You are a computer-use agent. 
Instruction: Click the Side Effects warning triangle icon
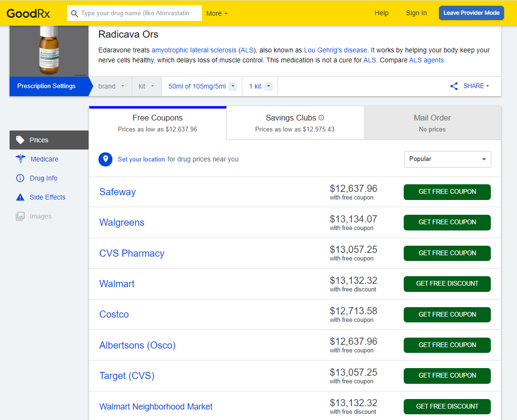coord(20,197)
